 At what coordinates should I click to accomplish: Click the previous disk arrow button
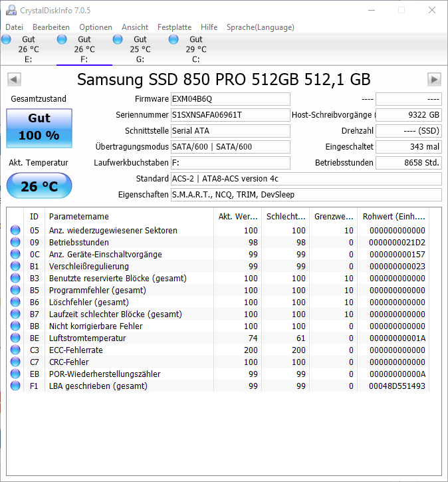pyautogui.click(x=14, y=80)
